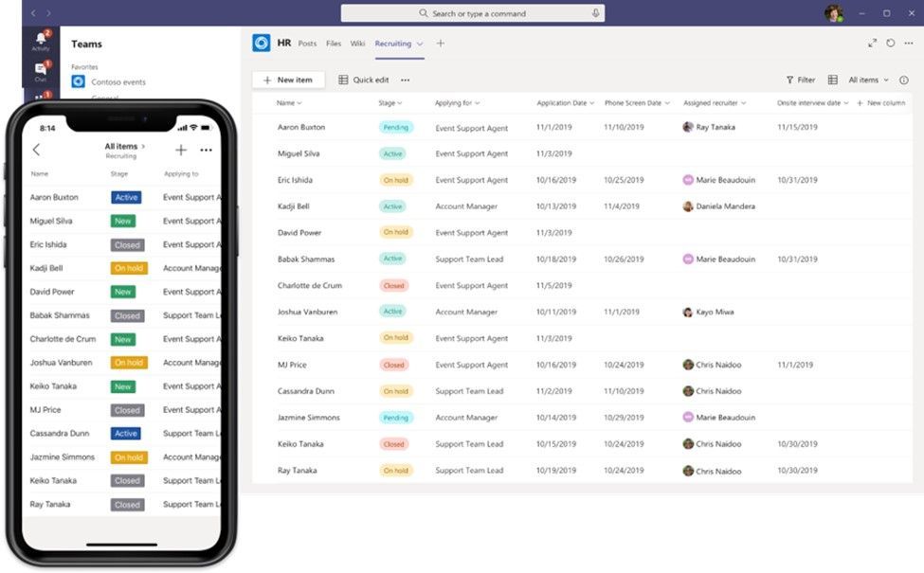Image resolution: width=924 pixels, height=573 pixels.
Task: Select Joshua Vanburen in desktop list
Action: pyautogui.click(x=307, y=313)
